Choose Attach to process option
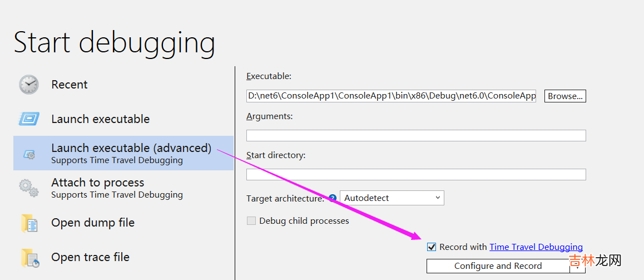The width and height of the screenshot is (644, 280). point(97,183)
